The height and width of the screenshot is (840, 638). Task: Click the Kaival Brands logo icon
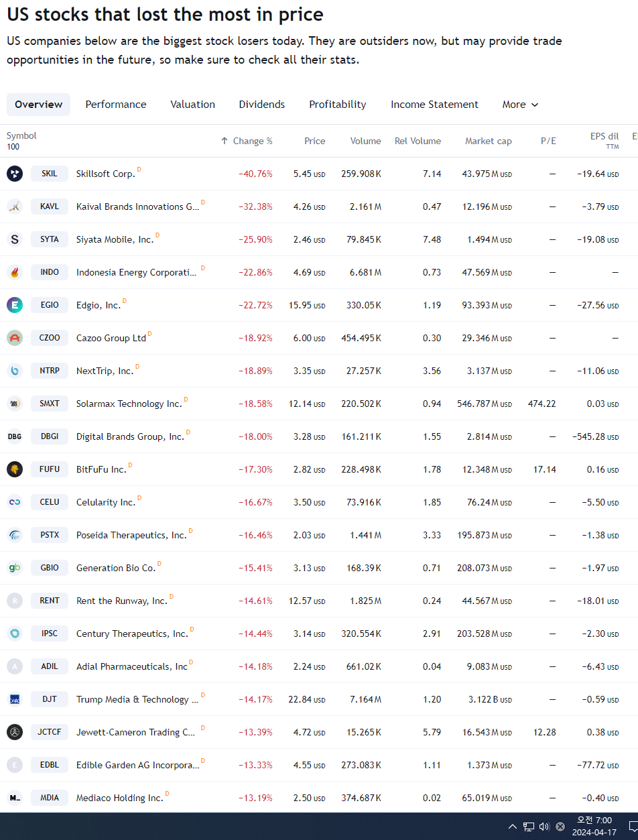[15, 206]
